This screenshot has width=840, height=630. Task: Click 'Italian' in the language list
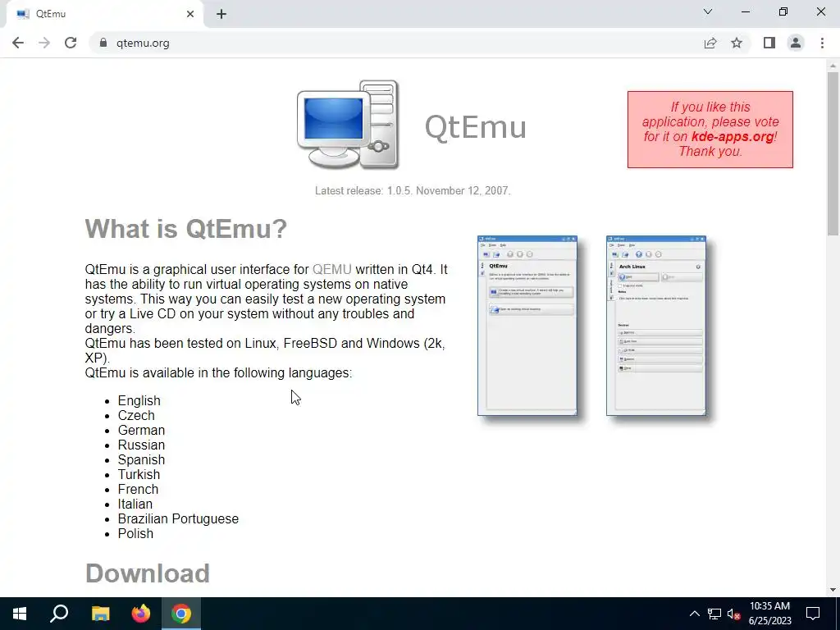pyautogui.click(x=135, y=504)
